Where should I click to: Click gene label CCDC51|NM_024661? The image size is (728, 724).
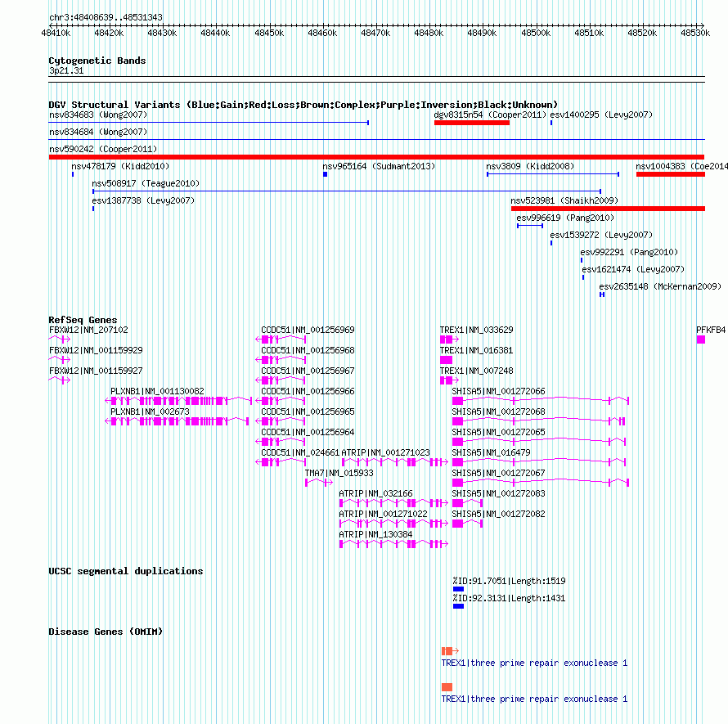coord(300,452)
